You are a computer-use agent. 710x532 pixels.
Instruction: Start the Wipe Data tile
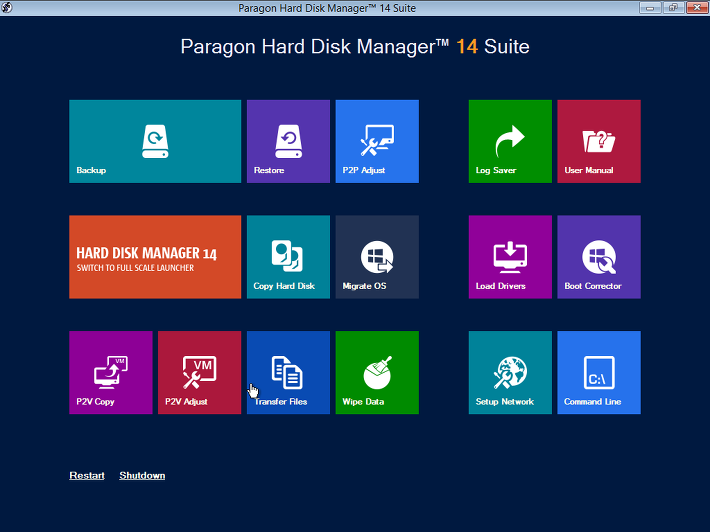(x=377, y=372)
